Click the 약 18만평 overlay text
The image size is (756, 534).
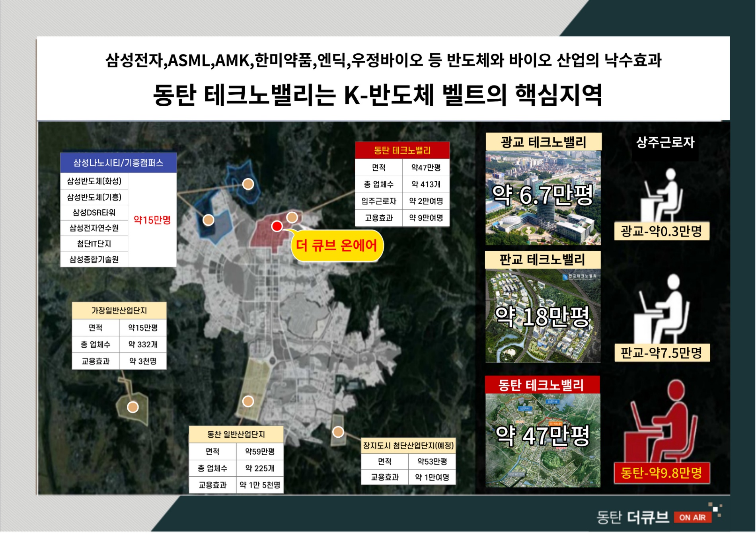542,317
